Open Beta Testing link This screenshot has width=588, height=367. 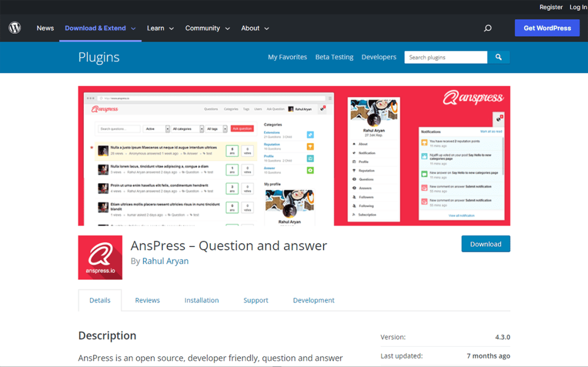click(334, 57)
